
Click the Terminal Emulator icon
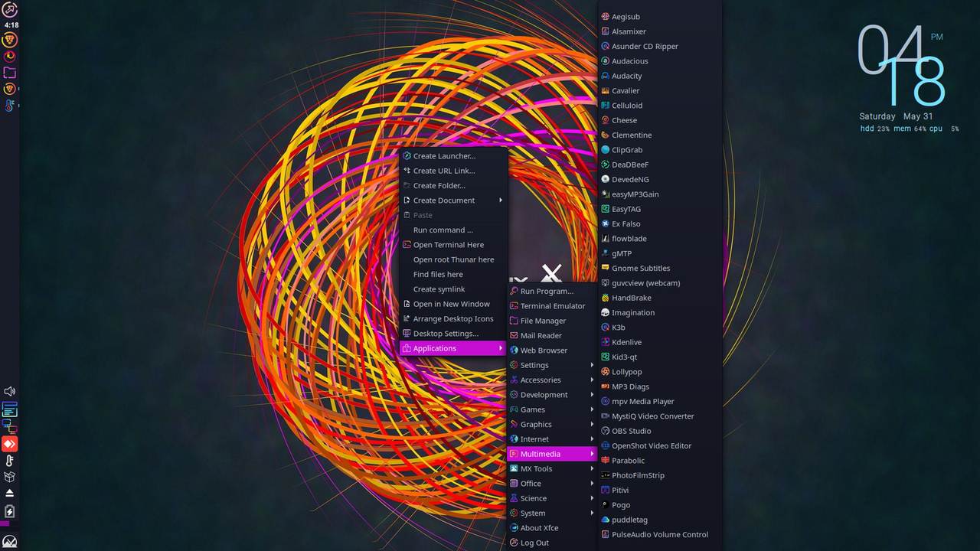coord(514,306)
